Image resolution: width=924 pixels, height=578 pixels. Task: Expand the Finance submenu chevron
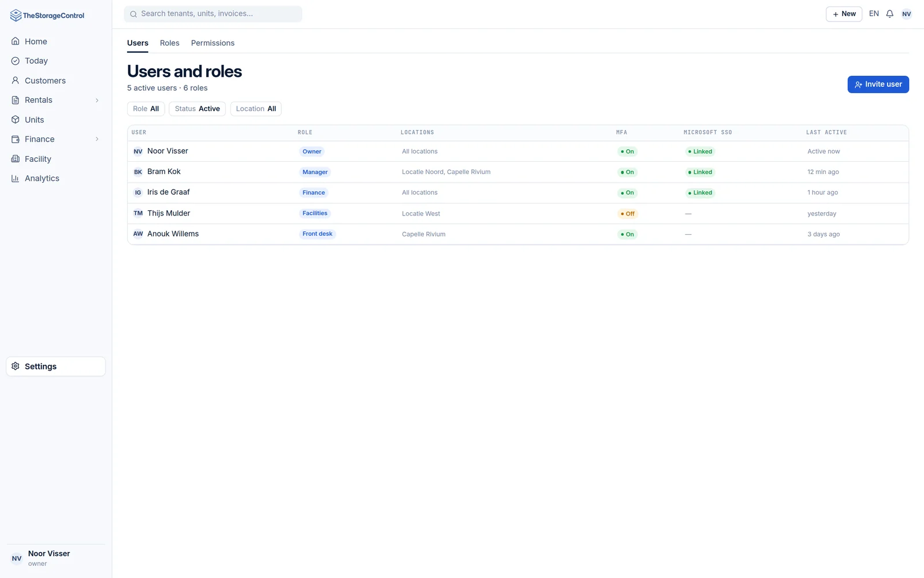(x=97, y=139)
